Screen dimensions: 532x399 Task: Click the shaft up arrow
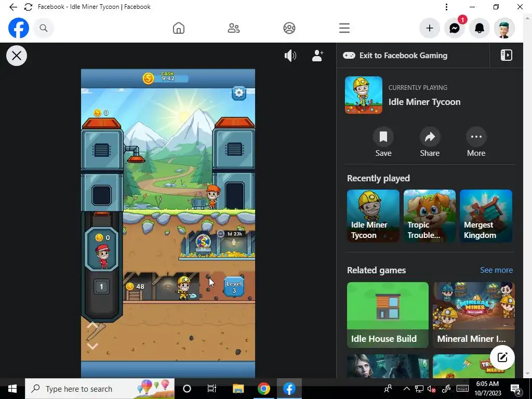point(92,326)
